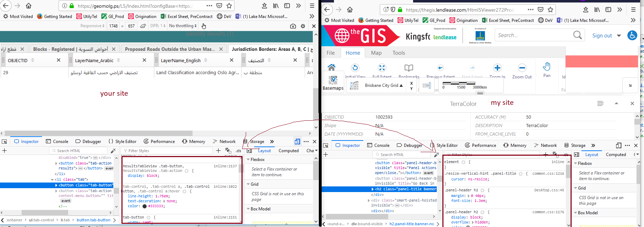Click OBJECTID cell value 29

pyautogui.click(x=6, y=72)
